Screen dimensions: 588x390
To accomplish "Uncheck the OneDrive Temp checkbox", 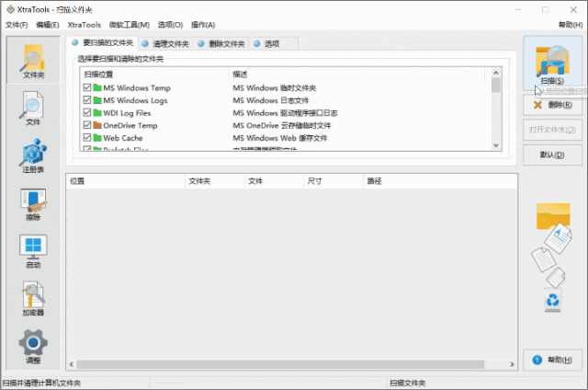I will click(x=87, y=124).
